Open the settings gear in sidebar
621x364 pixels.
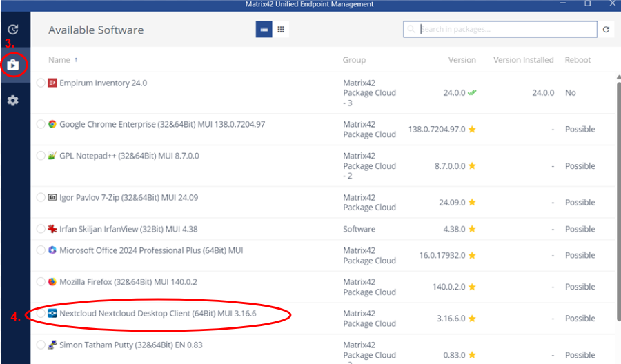coord(13,101)
